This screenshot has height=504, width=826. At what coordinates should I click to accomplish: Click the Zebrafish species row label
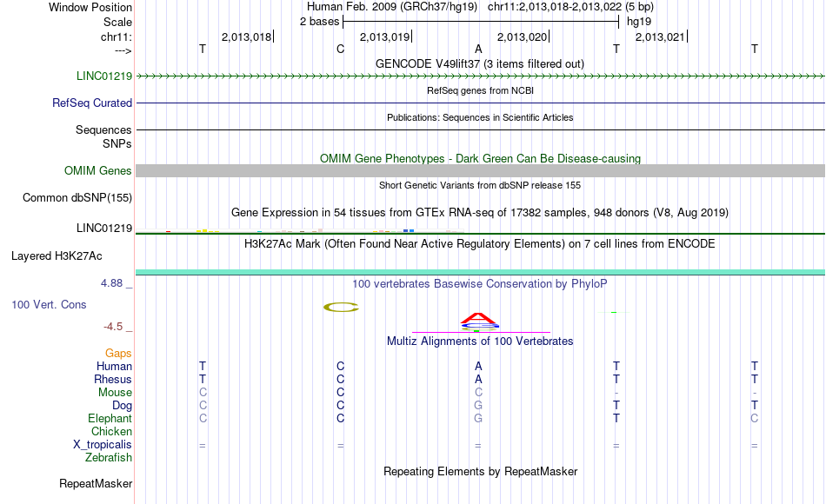[x=109, y=457]
